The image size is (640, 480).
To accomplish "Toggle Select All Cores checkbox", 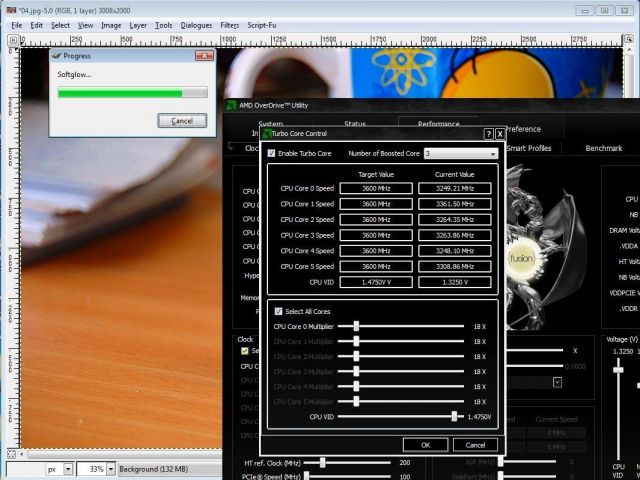I will [278, 311].
